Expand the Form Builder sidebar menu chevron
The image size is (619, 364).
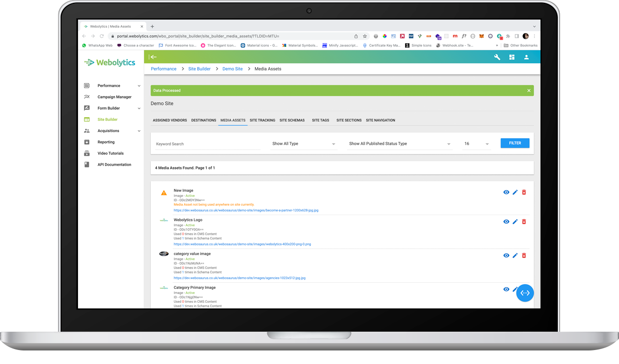click(139, 108)
